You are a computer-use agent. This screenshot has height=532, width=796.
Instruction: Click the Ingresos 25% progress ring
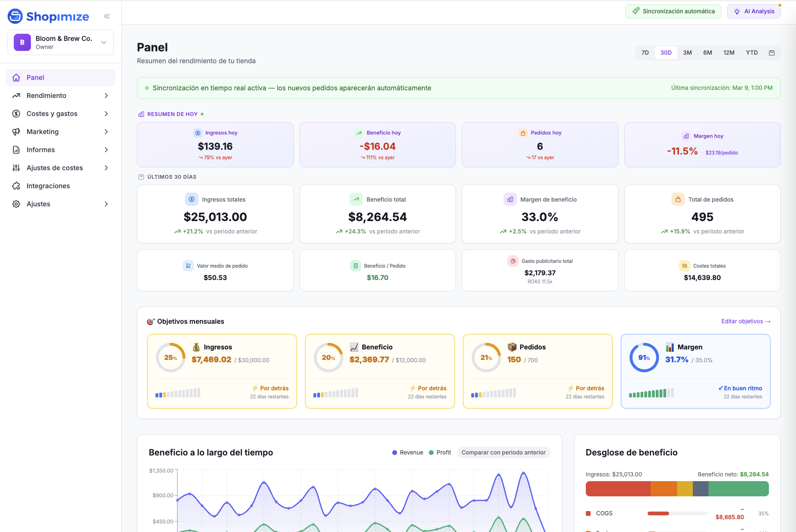tap(171, 358)
